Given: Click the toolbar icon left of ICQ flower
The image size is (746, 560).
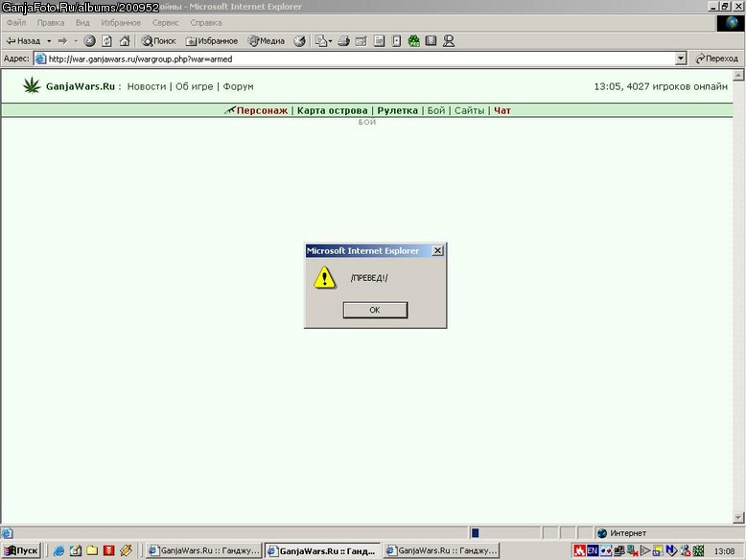Looking at the screenshot, I should click(396, 41).
